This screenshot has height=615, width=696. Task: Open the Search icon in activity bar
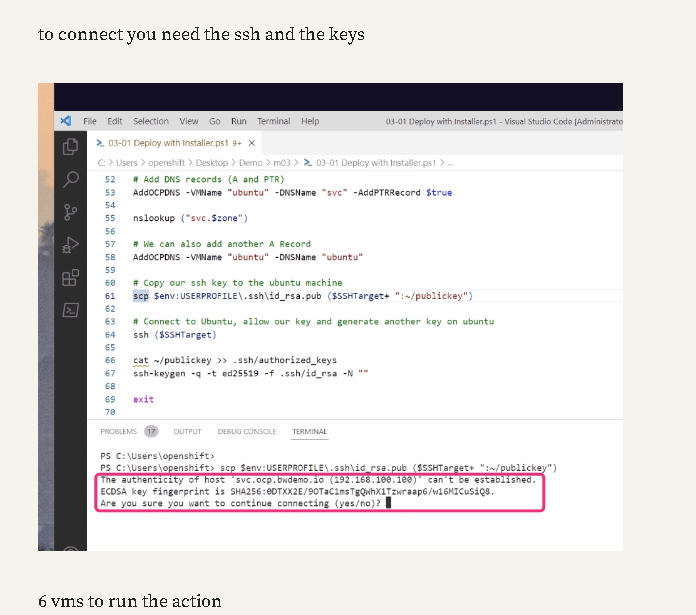71,179
